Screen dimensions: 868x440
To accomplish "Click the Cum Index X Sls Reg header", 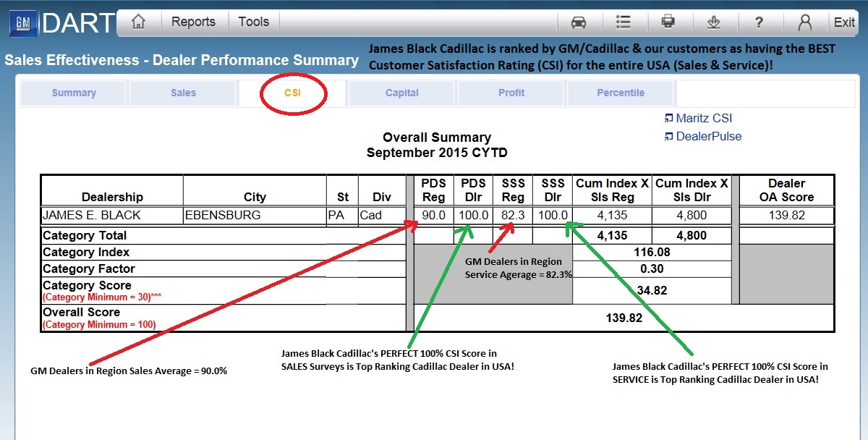I will click(613, 190).
